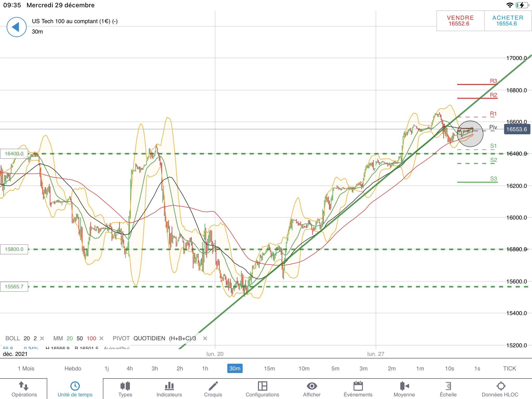Screen dimensions: 532x399
Task: Remove the BOLL 20 2 indicator
Action: point(42,338)
